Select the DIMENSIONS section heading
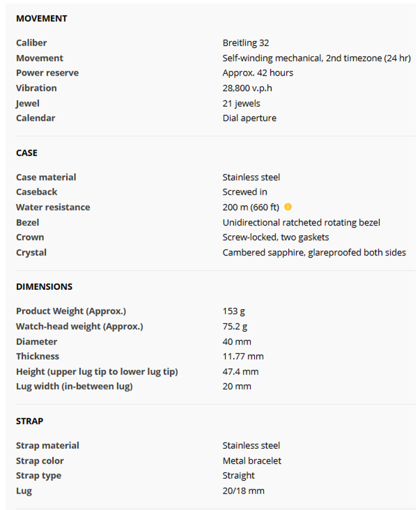Viewport: 420px width, 510px height. (x=44, y=287)
